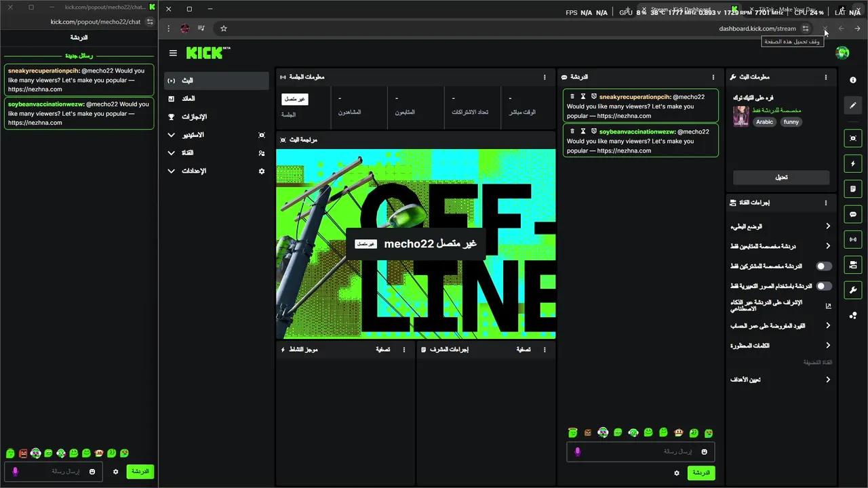Image resolution: width=868 pixels, height=488 pixels.
Task: Toggle the stream preview widget icon in the right toolbar
Action: [x=853, y=138]
